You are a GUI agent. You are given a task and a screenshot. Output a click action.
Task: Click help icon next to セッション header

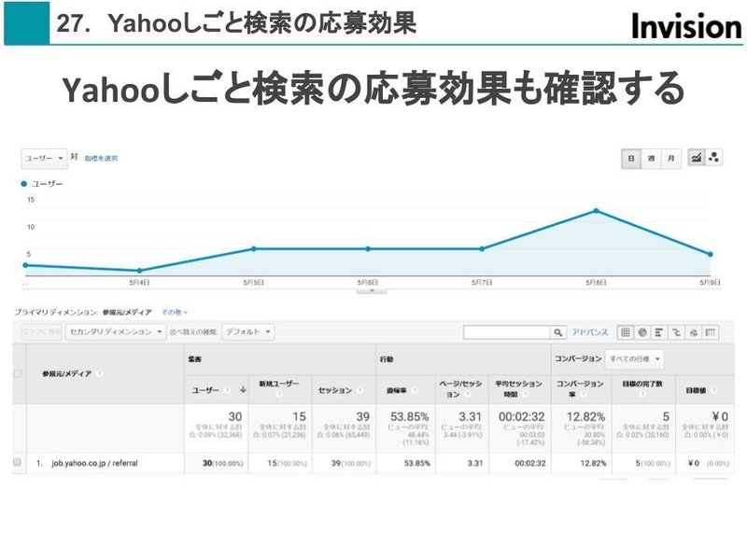(359, 390)
